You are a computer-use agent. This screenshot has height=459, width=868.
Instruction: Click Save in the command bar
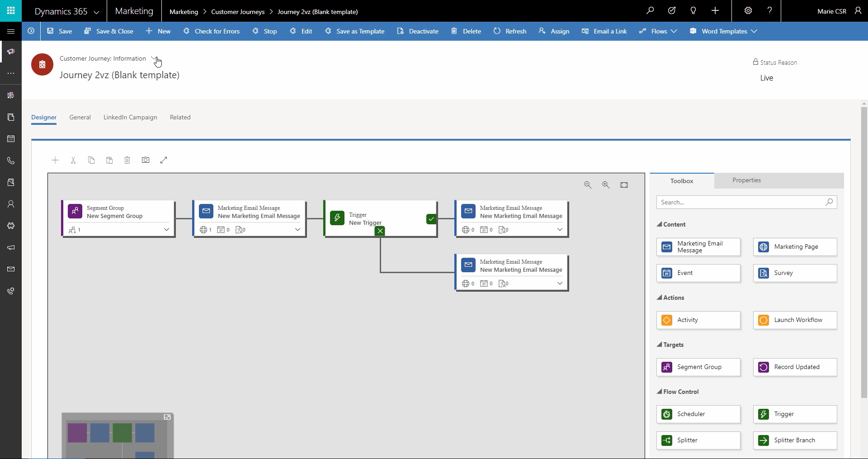point(60,31)
